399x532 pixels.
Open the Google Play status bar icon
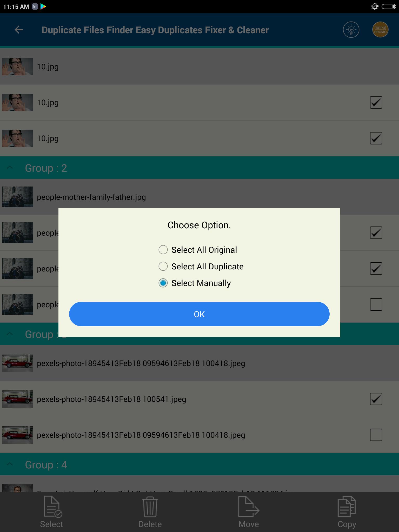43,6
